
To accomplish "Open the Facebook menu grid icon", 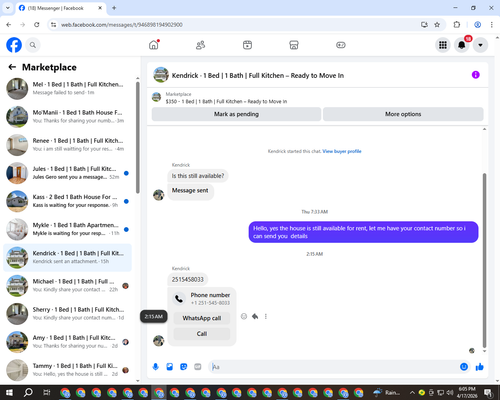I will point(443,45).
